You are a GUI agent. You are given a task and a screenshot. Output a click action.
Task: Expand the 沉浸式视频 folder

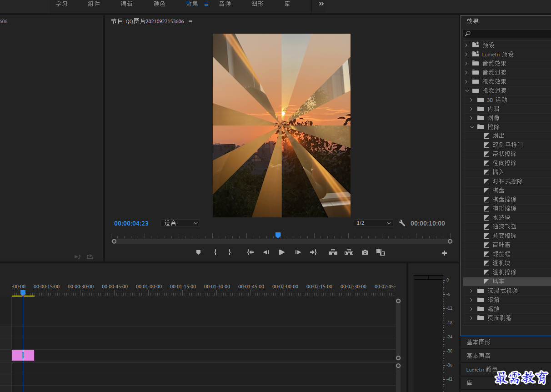pyautogui.click(x=471, y=291)
